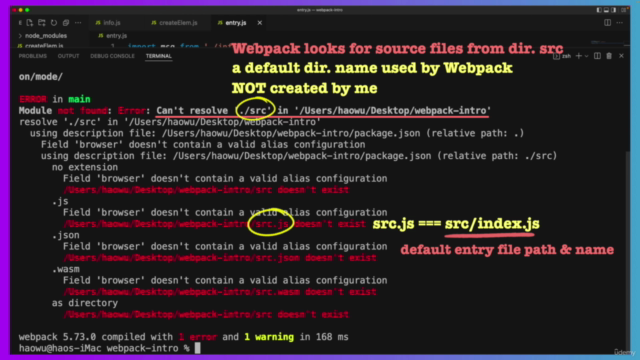This screenshot has width=640, height=360.
Task: Close the entry.js editor tab
Action: (260, 23)
